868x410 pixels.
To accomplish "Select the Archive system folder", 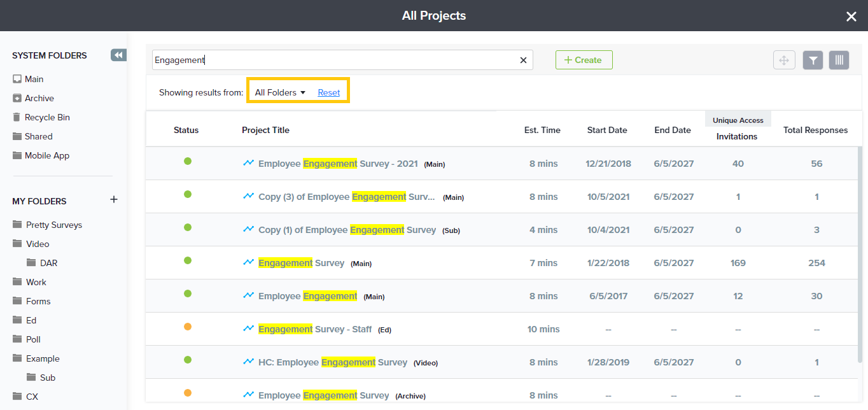I will pos(39,98).
